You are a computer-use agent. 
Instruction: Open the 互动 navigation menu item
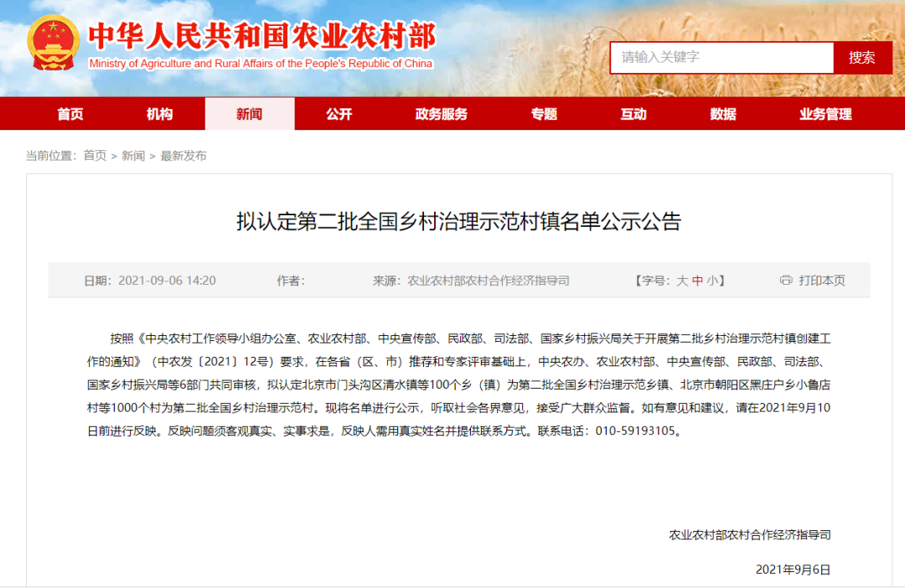click(633, 114)
